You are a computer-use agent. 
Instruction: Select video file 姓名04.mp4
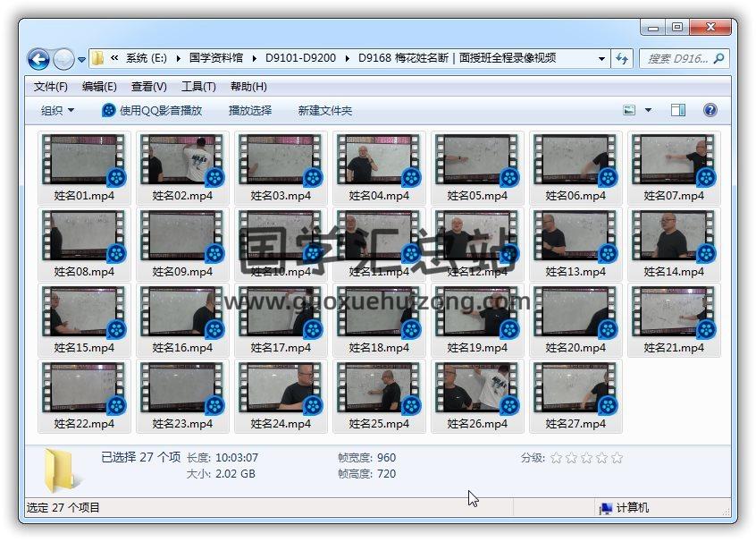[379, 168]
